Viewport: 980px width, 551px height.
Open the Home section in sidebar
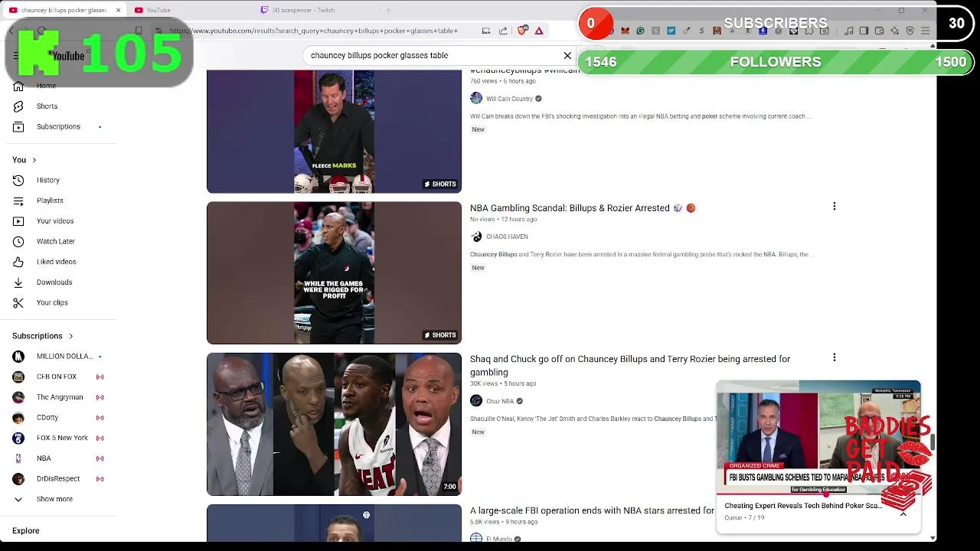click(46, 86)
